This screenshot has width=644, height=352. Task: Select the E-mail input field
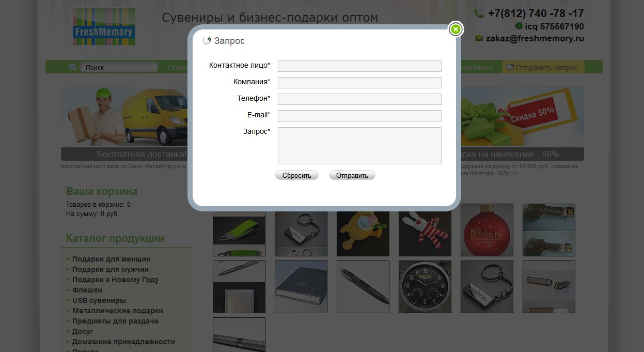click(359, 116)
